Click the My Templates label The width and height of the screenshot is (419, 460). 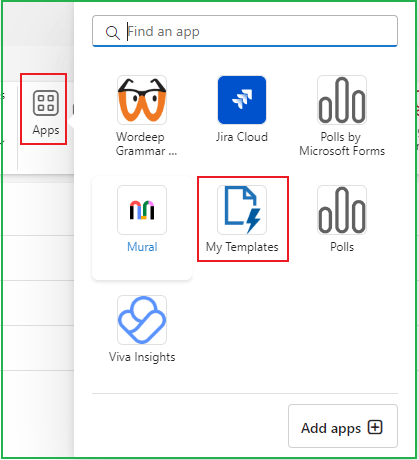(x=242, y=247)
